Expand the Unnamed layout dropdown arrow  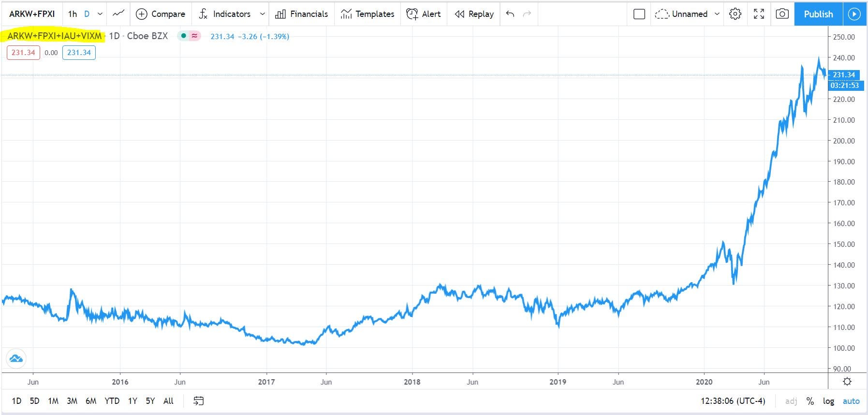(717, 14)
